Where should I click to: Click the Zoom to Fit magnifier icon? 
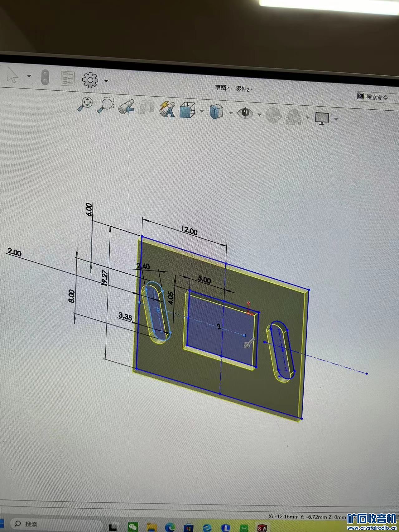tap(85, 104)
